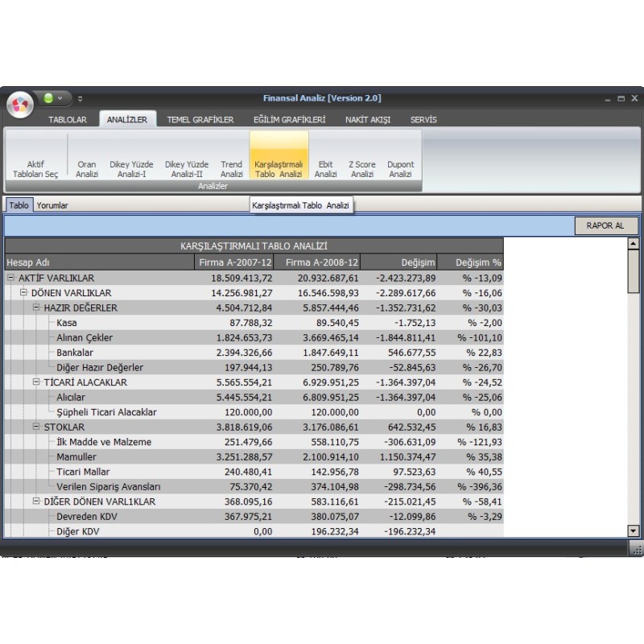Image resolution: width=644 pixels, height=644 pixels.
Task: Open Dupont Analizi
Action: click(x=400, y=156)
